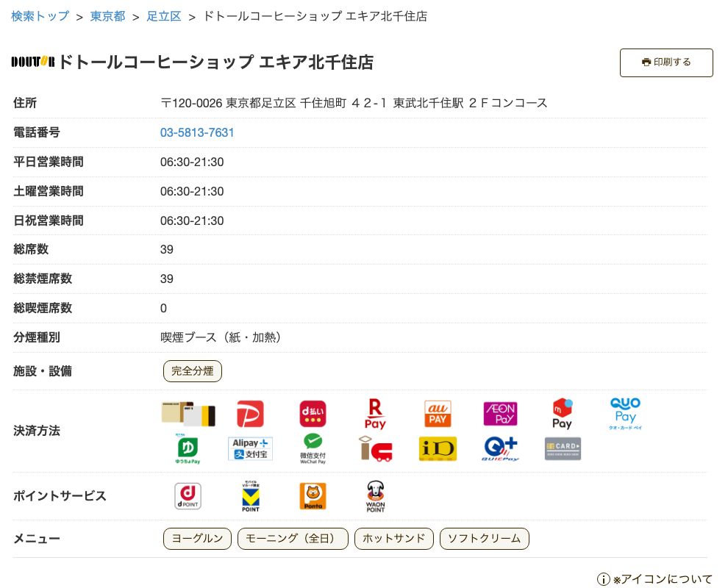Image resolution: width=728 pixels, height=588 pixels.
Task: Click the AEON Pay icon
Action: point(500,414)
